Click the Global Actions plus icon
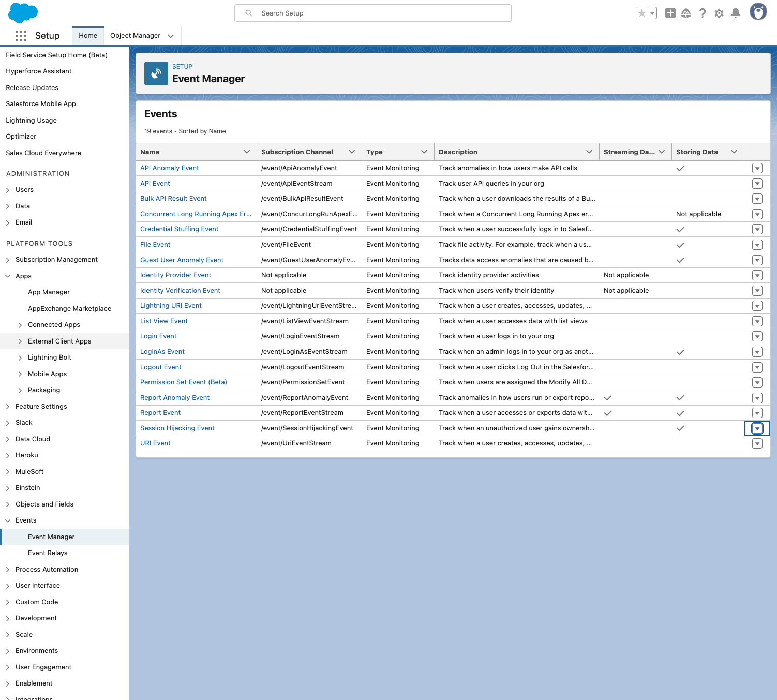777x700 pixels. (670, 13)
